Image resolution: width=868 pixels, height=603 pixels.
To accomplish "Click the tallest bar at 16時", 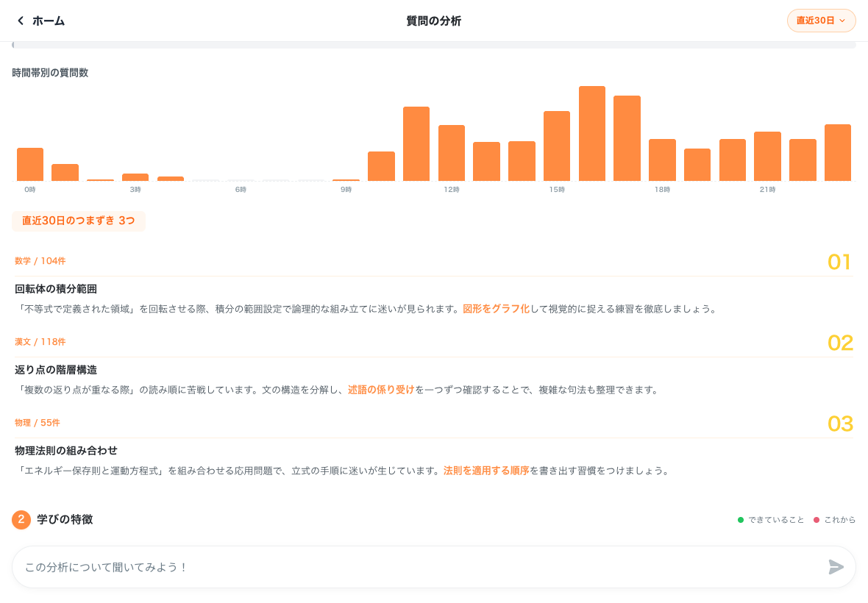I will [x=591, y=133].
